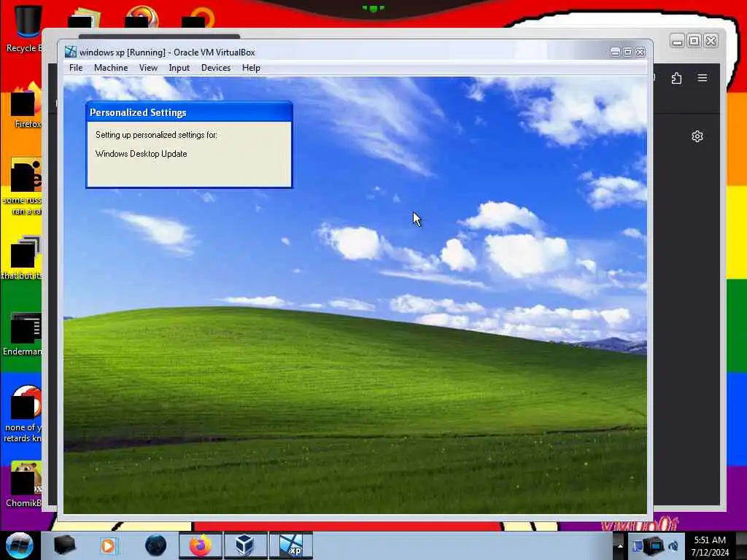Click the Personalized Settings dialog title bar
This screenshot has height=560, width=747.
pos(189,112)
